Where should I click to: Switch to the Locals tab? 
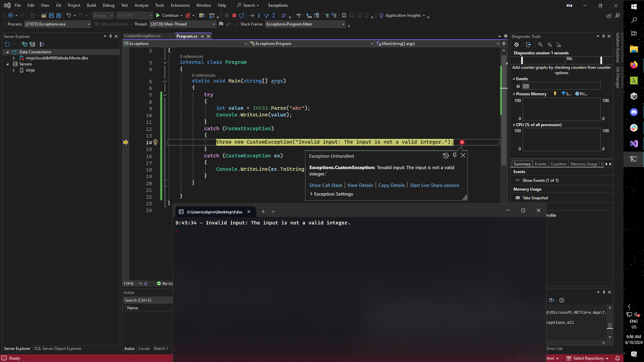144,349
